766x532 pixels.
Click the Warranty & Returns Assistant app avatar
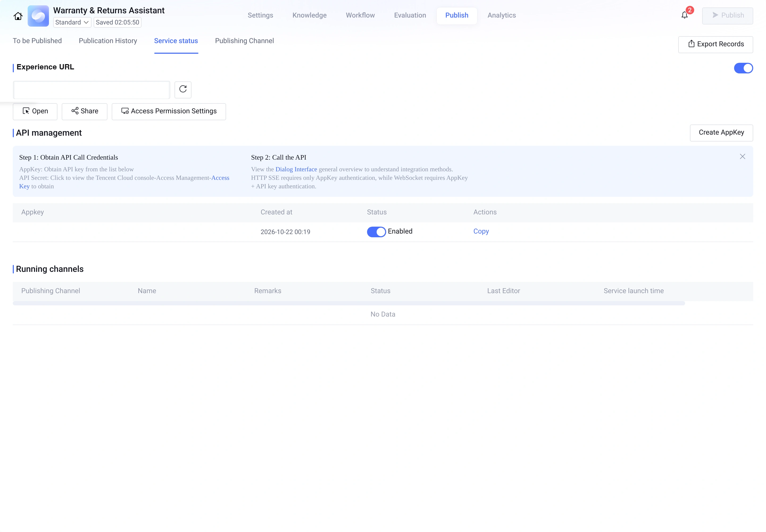[38, 16]
